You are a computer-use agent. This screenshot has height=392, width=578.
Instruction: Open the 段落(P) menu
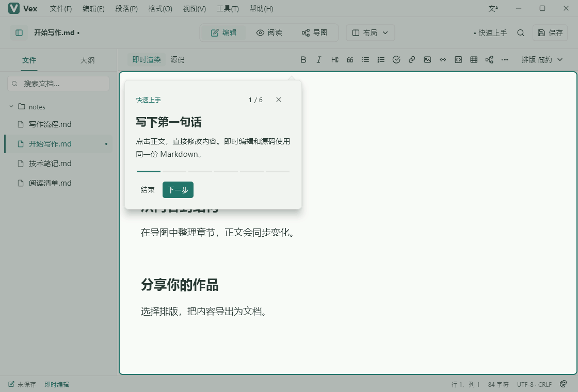pos(126,8)
